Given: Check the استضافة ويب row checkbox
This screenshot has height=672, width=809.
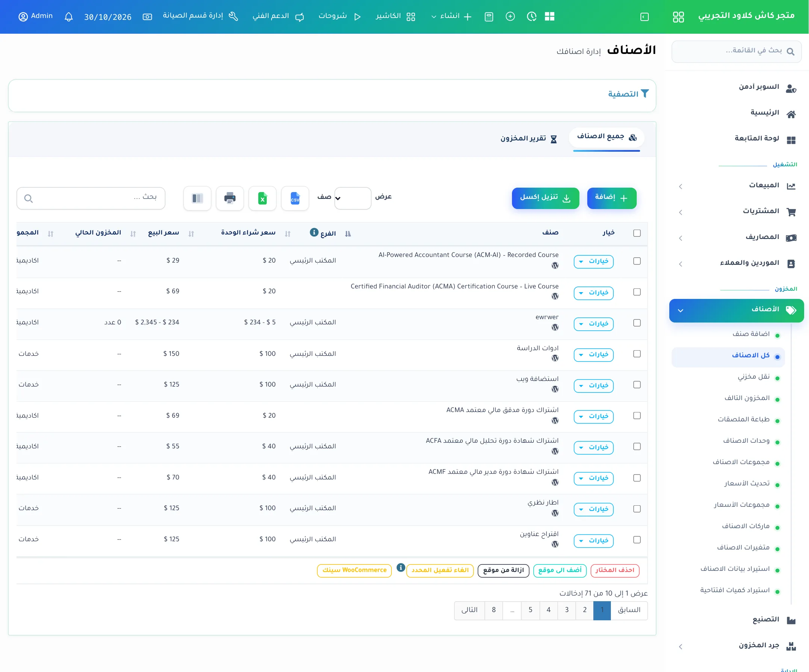Looking at the screenshot, I should pos(637,385).
